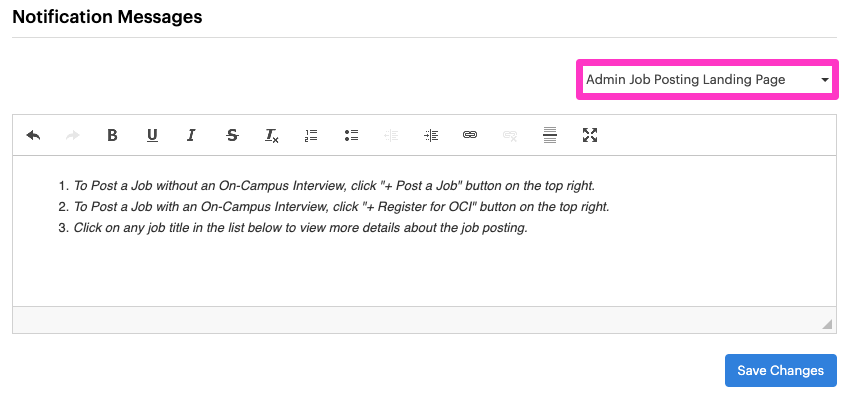
Task: Toggle Italic formatting
Action: 191,135
